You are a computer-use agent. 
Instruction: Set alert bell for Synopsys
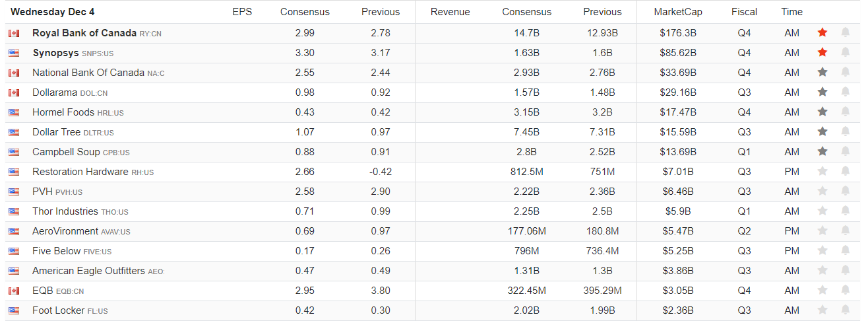click(x=845, y=52)
